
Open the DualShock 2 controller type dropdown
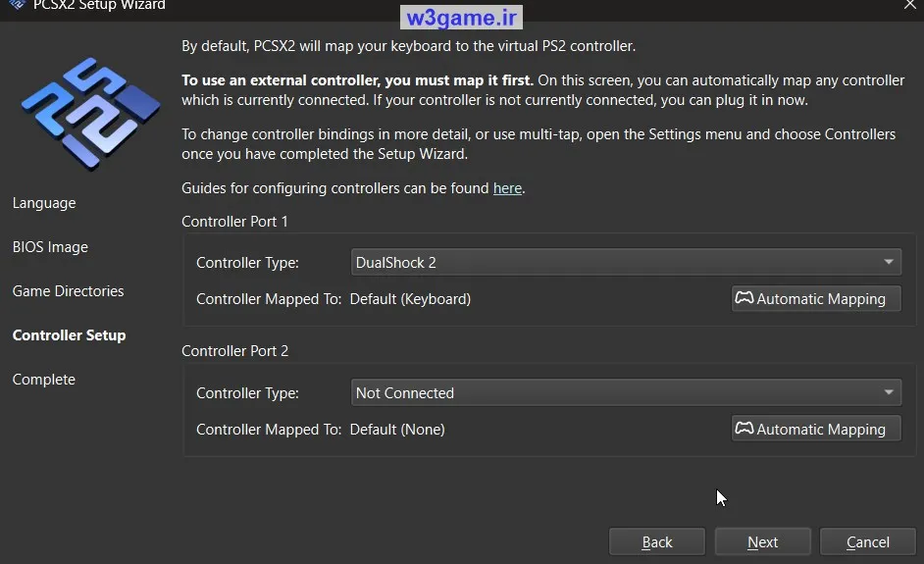coord(626,262)
